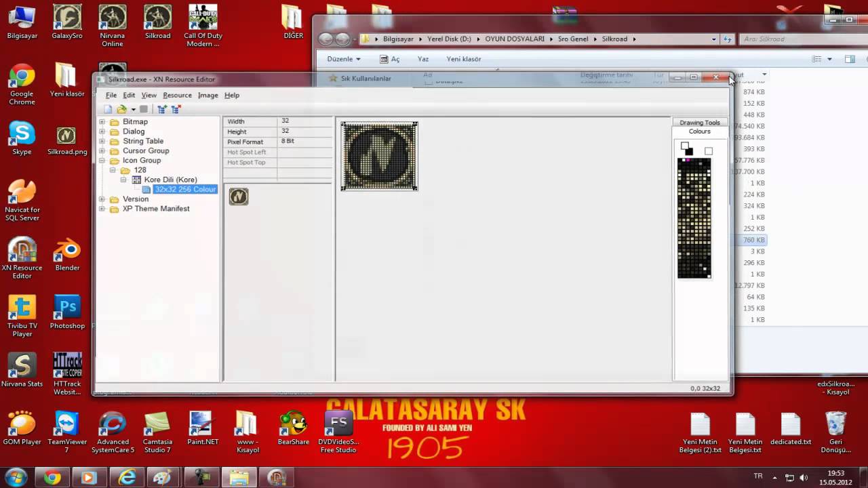Select the Call Of Duty Modern icon
The height and width of the screenshot is (488, 868).
(203, 26)
